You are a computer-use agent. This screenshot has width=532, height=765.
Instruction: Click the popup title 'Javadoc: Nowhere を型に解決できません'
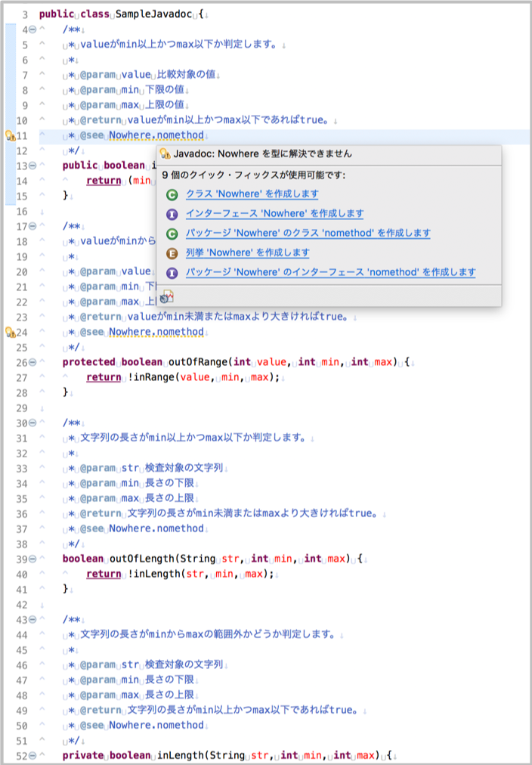click(x=262, y=153)
